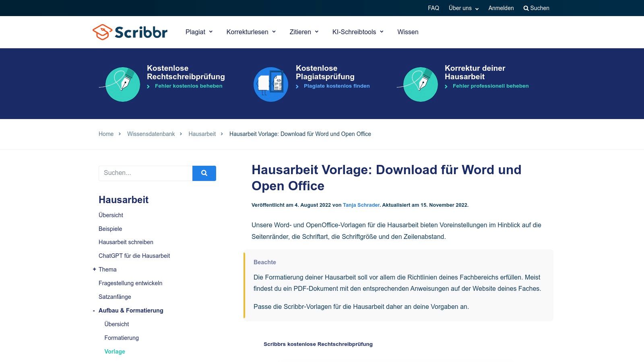Click Scribbrs kostenlose Rechtschreibprüfung text
Screen dimensions: 644x362
pyautogui.click(x=318, y=344)
